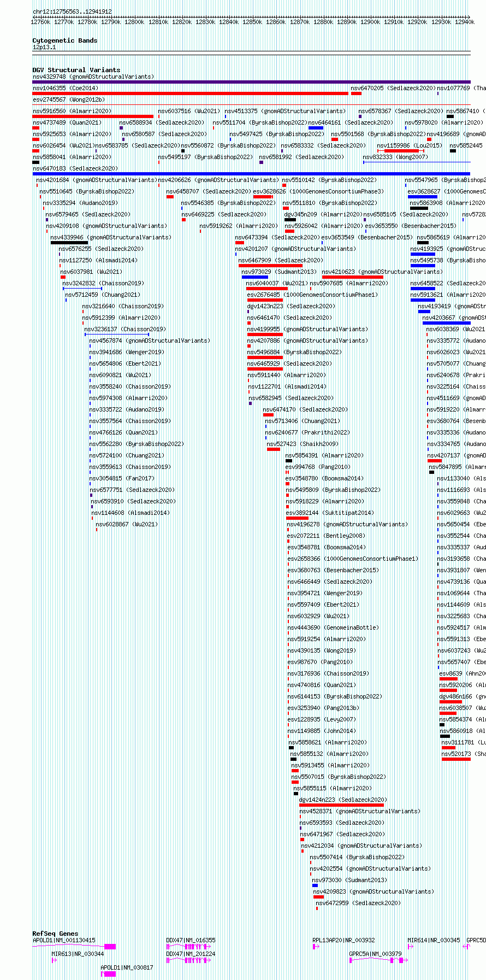
Task: Open variant nsv4203667 on the right side
Action: point(454,318)
